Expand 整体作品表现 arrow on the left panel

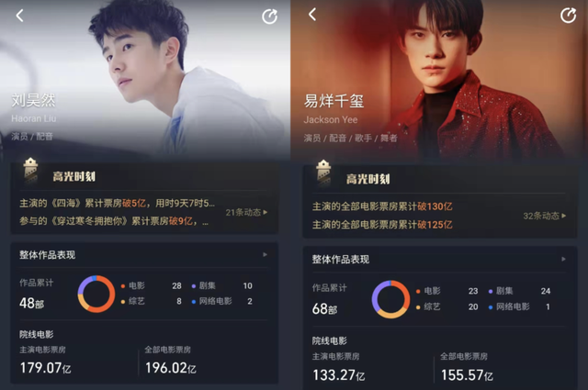click(x=266, y=255)
